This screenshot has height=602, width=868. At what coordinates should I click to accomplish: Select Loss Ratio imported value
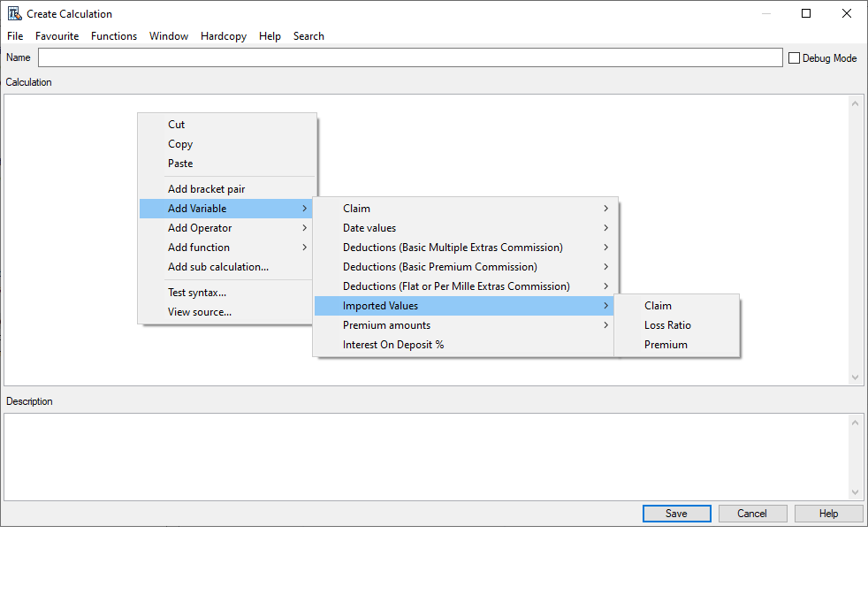[x=667, y=325]
